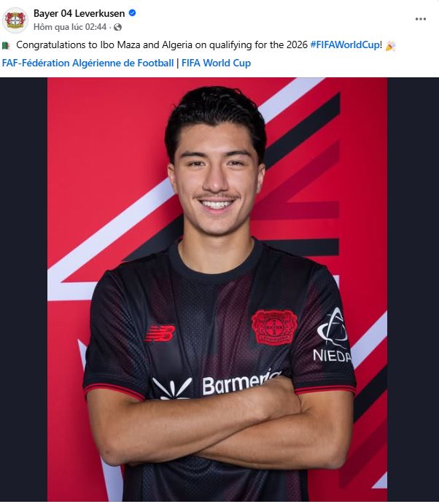Click the party popper emoji
The height and width of the screenshot is (504, 439).
[x=390, y=46]
